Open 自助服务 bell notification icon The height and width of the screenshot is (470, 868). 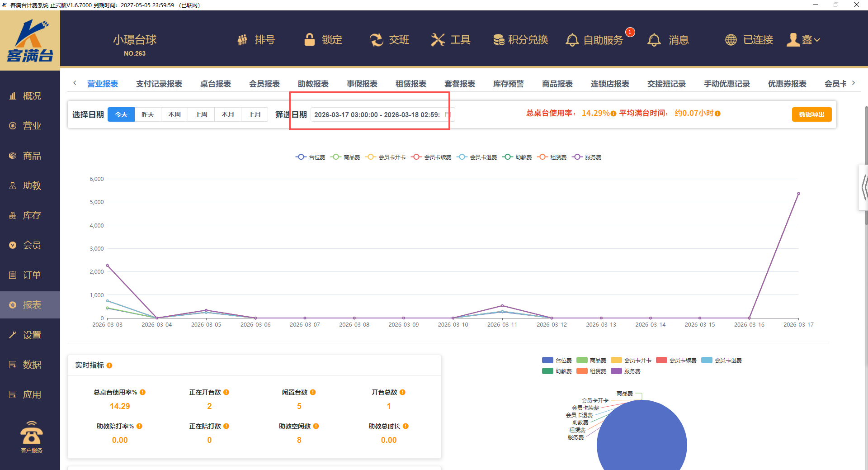point(572,40)
